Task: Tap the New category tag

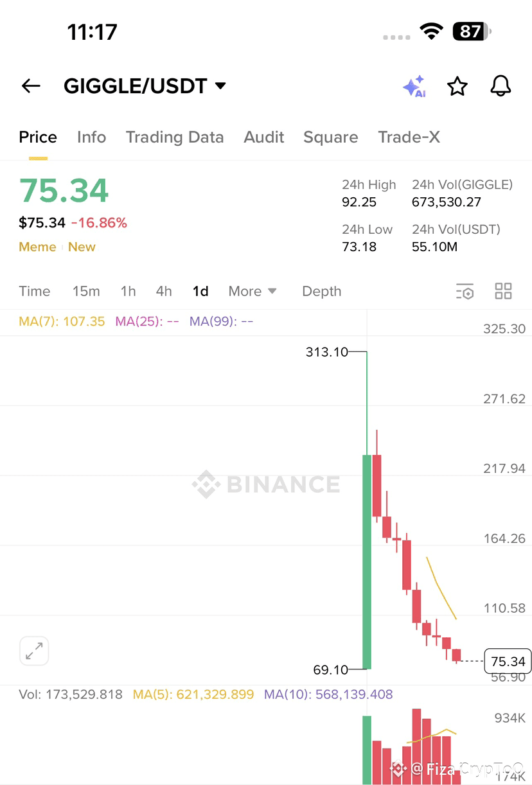Action: (x=82, y=247)
